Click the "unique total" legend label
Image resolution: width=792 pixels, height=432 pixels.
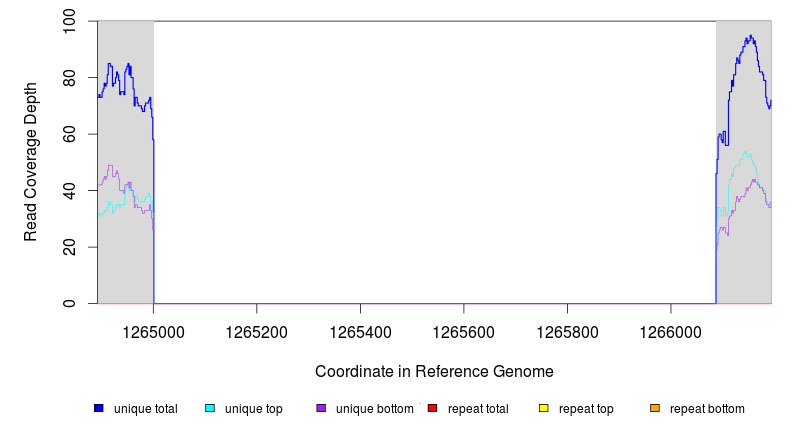point(146,409)
